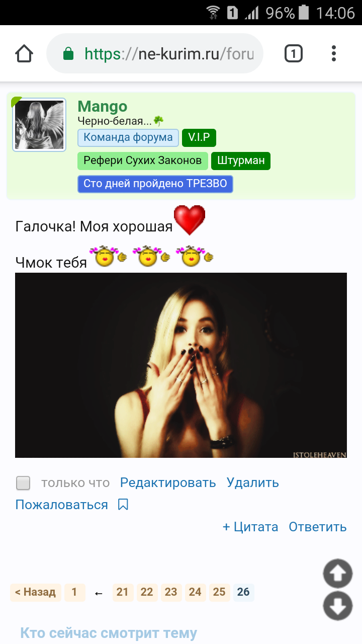362x644 pixels.
Task: Tap the Удалить link
Action: click(x=253, y=483)
